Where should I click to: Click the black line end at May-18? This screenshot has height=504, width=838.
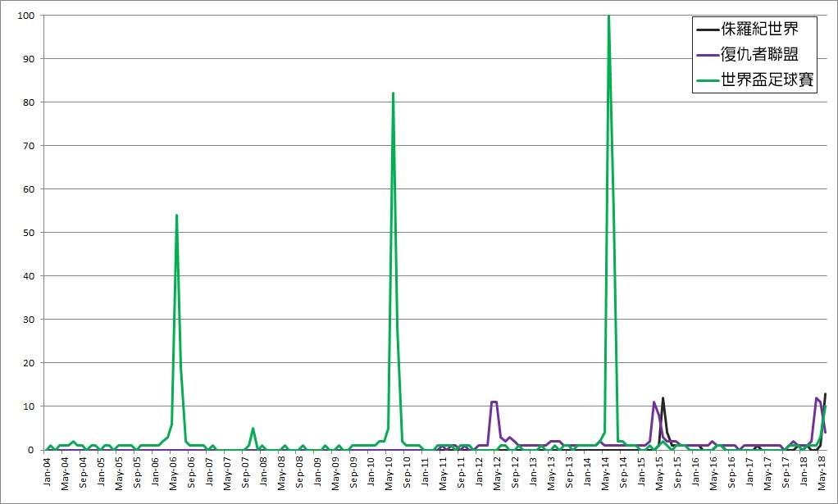pyautogui.click(x=825, y=394)
